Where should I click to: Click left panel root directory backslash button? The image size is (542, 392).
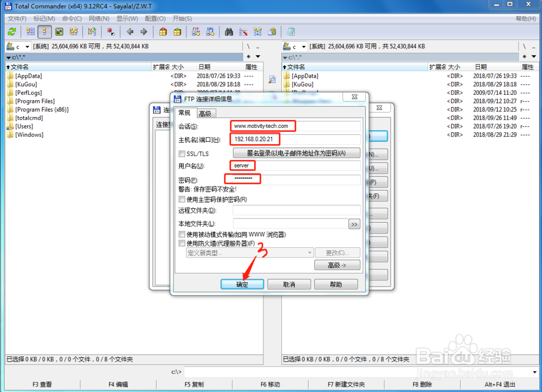pos(248,46)
